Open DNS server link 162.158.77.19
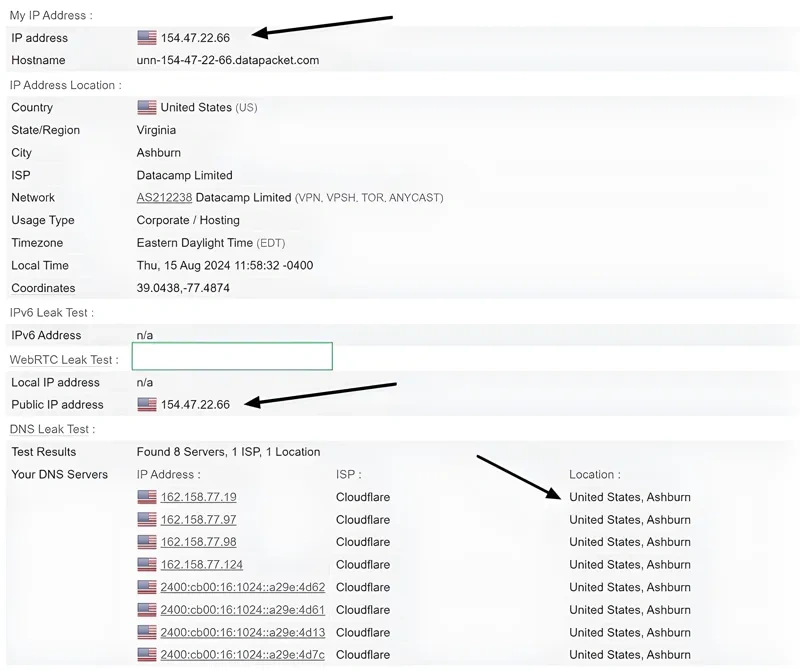 (198, 497)
